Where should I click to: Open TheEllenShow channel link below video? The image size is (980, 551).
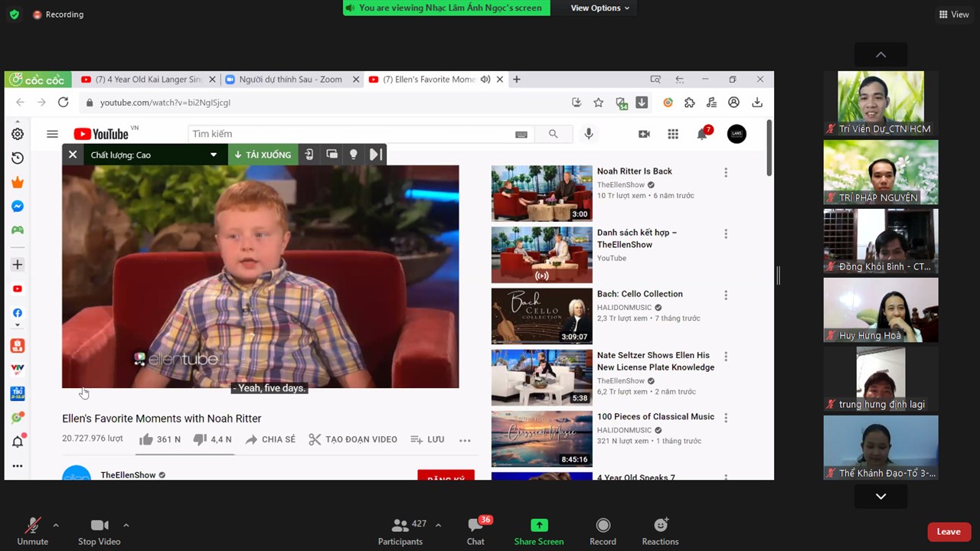[x=128, y=475]
